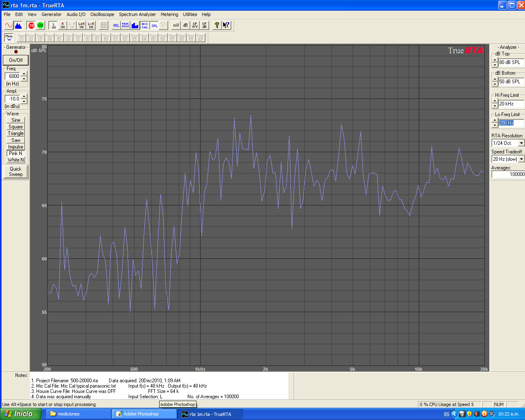Open the Help menu
The width and height of the screenshot is (525, 420).
pyautogui.click(x=206, y=14)
